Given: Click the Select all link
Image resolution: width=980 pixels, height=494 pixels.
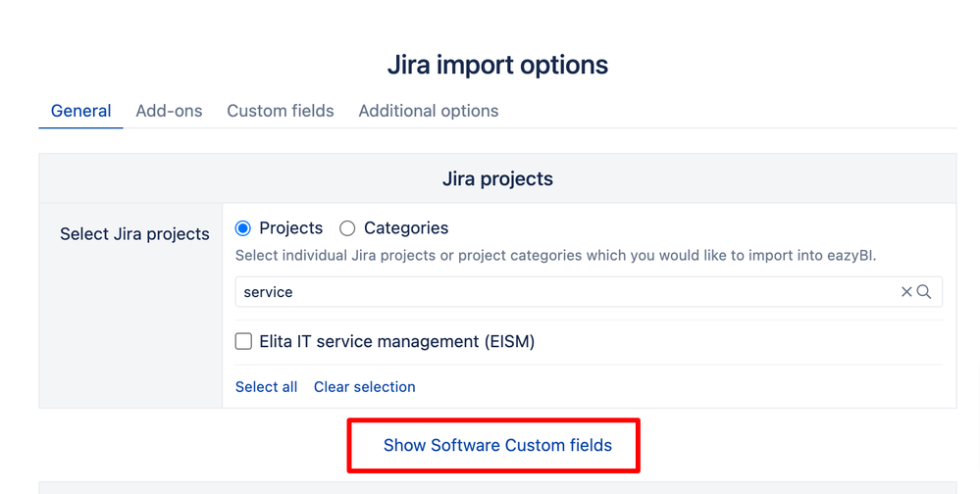Looking at the screenshot, I should point(266,387).
